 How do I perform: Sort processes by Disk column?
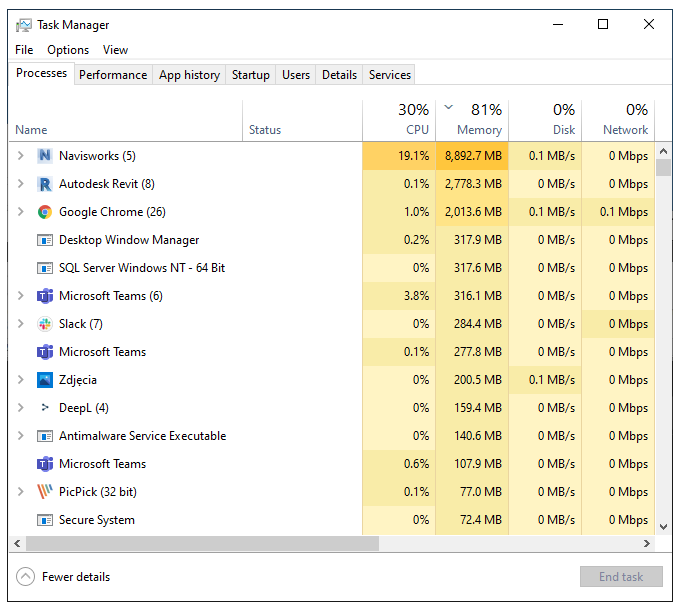tap(545, 121)
